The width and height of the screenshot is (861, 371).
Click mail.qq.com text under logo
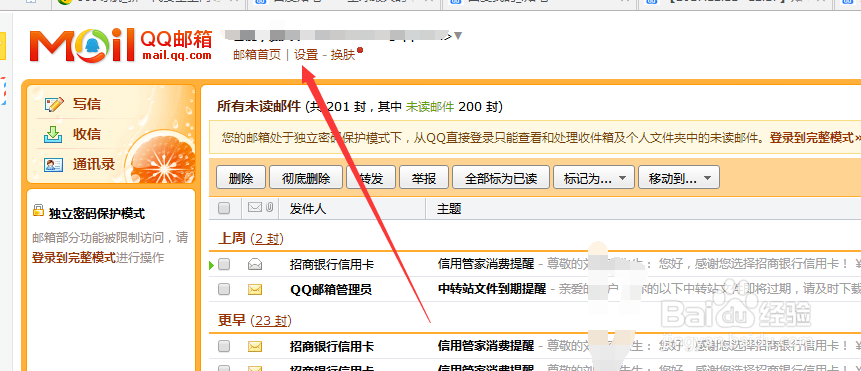(x=177, y=55)
